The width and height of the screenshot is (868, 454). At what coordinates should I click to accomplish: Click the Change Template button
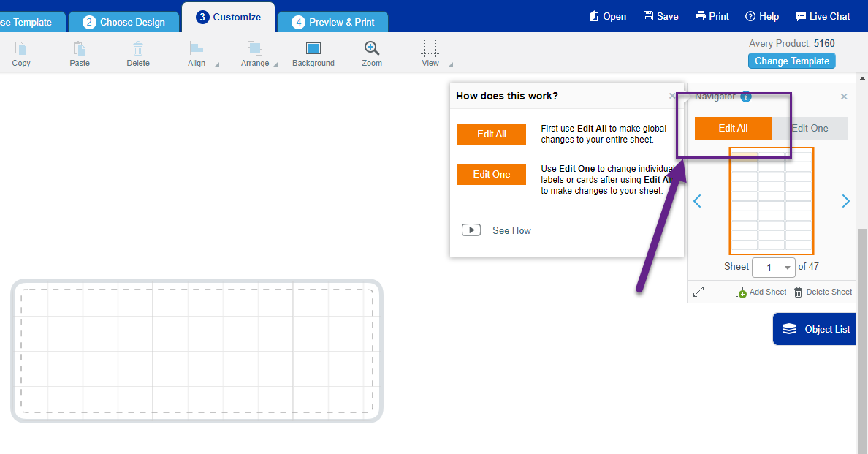(791, 61)
